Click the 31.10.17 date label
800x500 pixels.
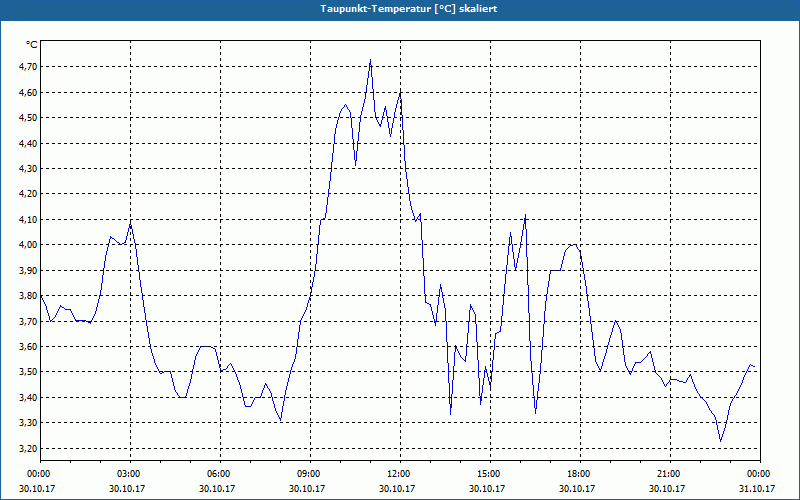point(757,488)
